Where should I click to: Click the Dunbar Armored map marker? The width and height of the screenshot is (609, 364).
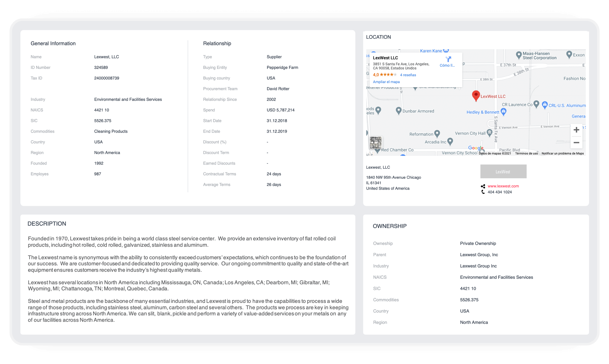tap(399, 110)
